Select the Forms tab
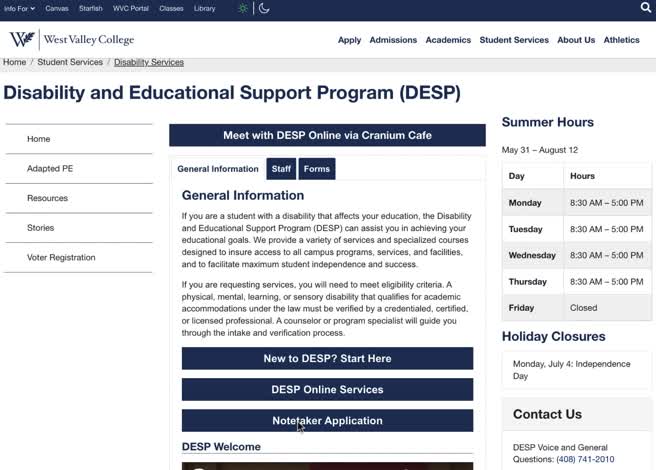This screenshot has height=470, width=656. click(x=317, y=169)
